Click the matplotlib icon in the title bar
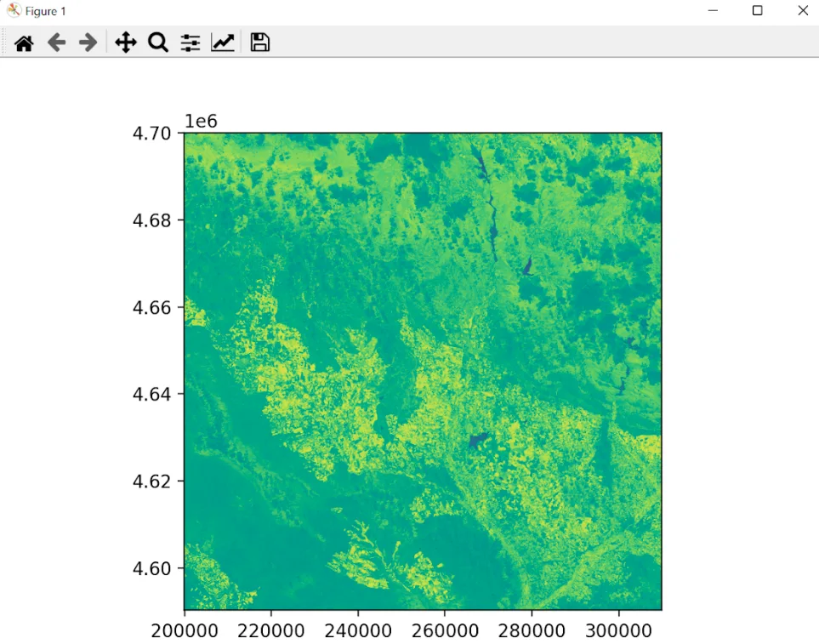Image resolution: width=819 pixels, height=644 pixels. [14, 10]
